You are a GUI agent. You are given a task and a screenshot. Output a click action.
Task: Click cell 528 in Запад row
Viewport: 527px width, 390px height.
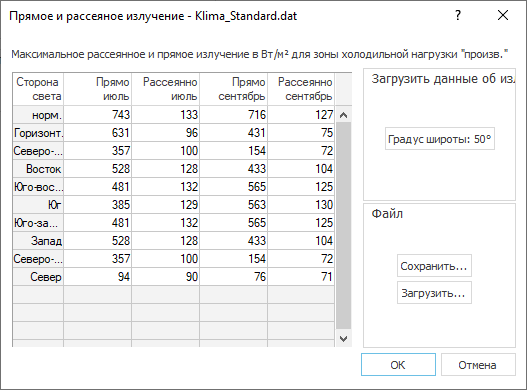(x=97, y=241)
